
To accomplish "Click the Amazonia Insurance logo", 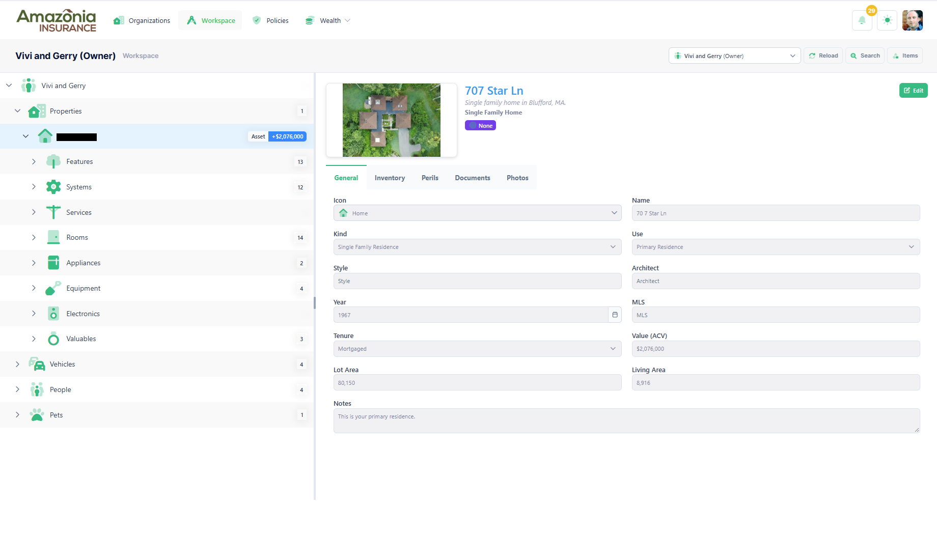I will 57,21.
